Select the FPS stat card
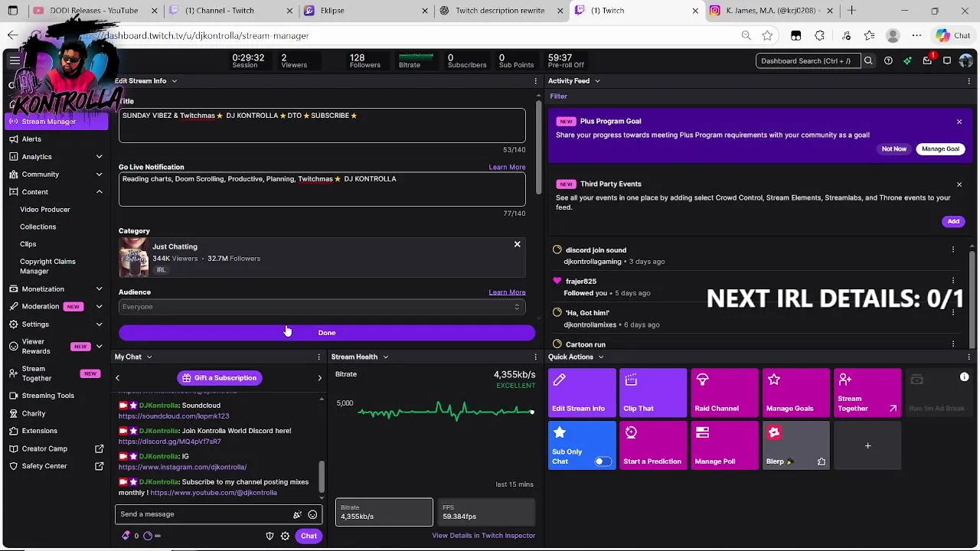The height and width of the screenshot is (551, 980). [x=485, y=512]
